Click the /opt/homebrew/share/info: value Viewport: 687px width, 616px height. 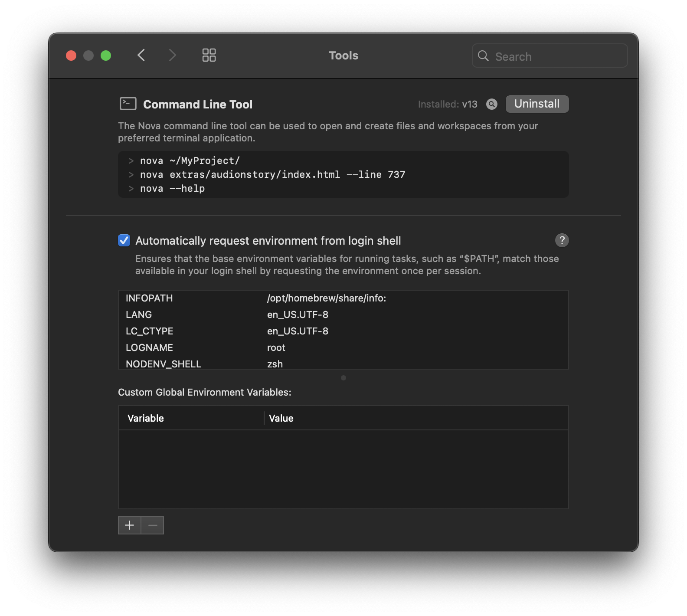pos(327,298)
